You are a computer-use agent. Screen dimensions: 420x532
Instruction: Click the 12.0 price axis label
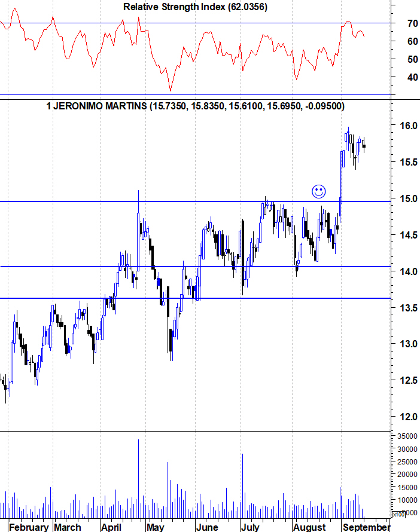(409, 417)
